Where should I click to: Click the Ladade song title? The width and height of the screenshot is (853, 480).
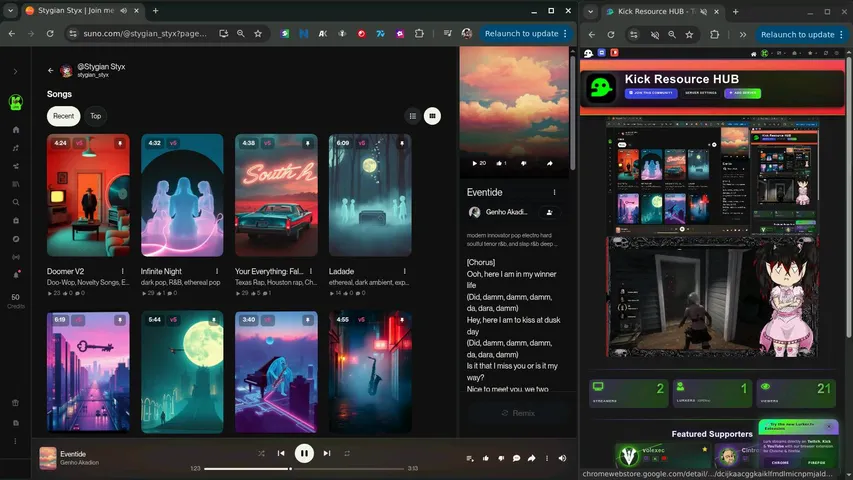pos(341,271)
